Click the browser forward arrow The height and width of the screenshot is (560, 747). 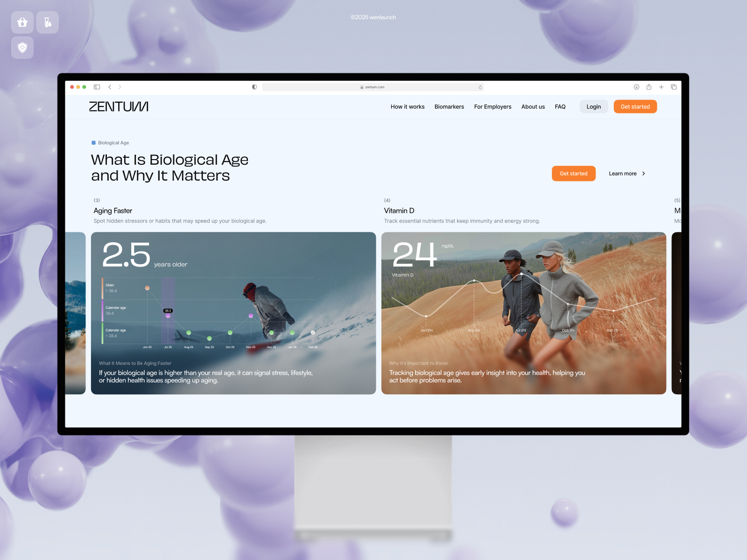click(120, 87)
